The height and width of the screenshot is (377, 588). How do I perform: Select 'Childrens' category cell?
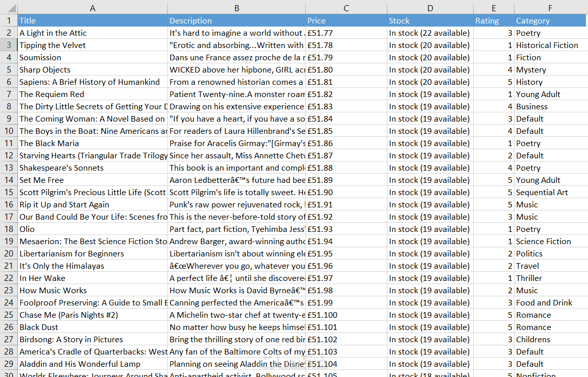pyautogui.click(x=550, y=339)
